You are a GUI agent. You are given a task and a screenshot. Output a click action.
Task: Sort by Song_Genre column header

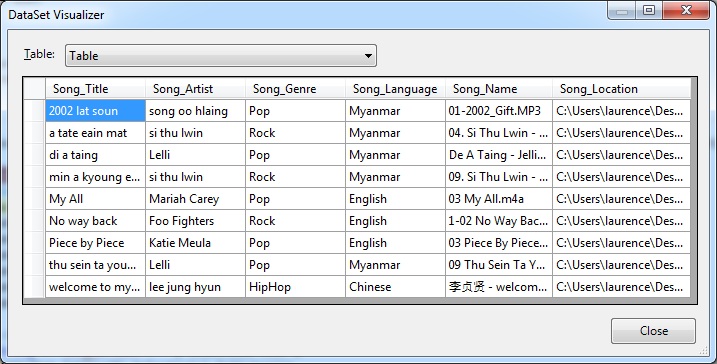[295, 89]
